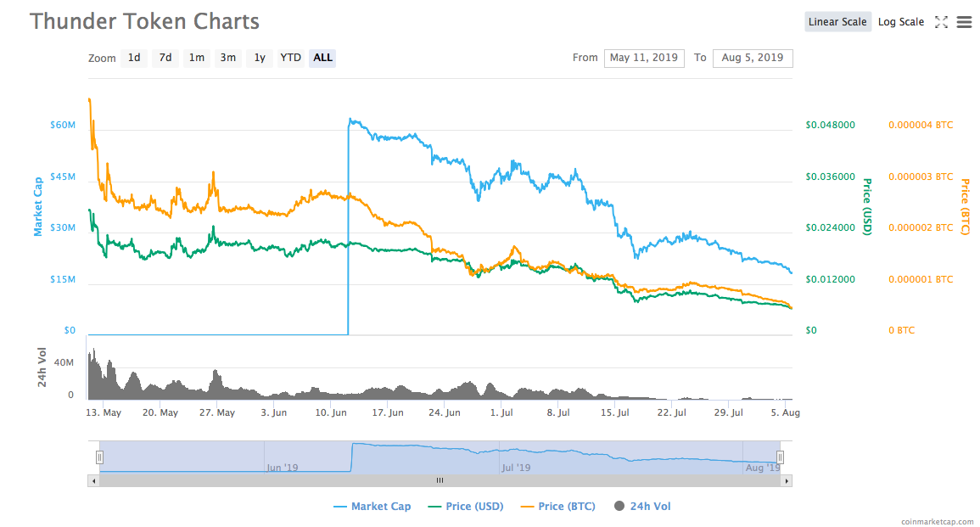Click the Price (BTC) axis title
The image size is (980, 527).
pos(965,207)
